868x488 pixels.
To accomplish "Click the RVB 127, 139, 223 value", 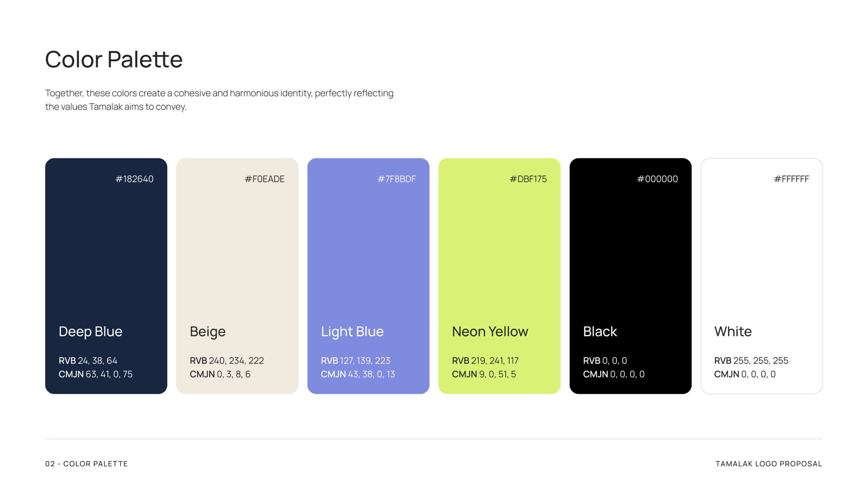I will point(355,361).
